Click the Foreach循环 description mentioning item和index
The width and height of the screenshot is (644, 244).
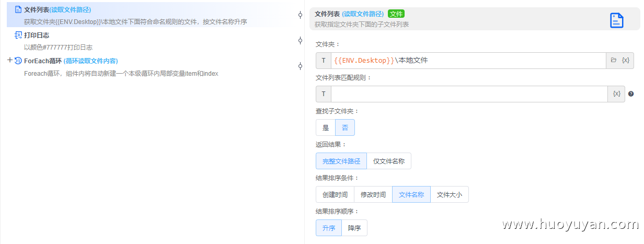click(121, 73)
